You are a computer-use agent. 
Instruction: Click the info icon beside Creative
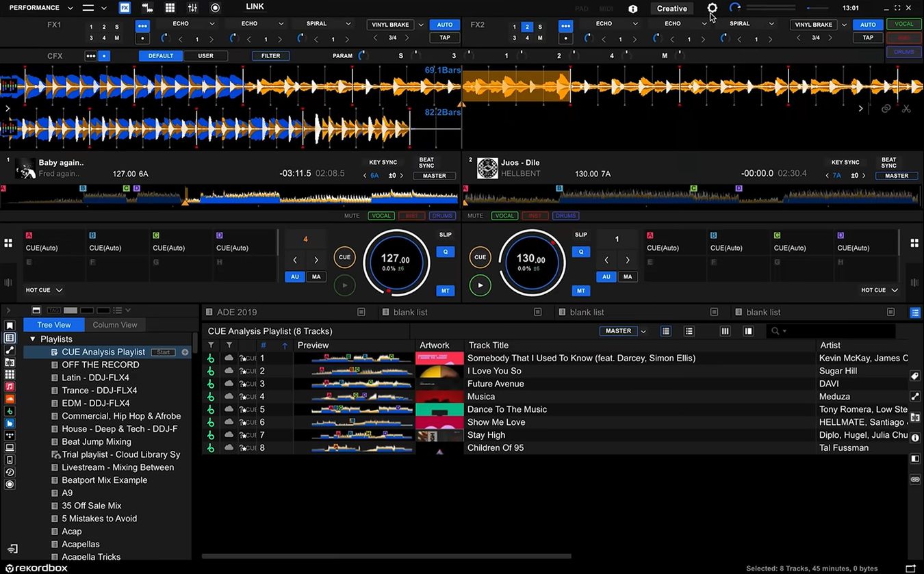[x=633, y=8]
